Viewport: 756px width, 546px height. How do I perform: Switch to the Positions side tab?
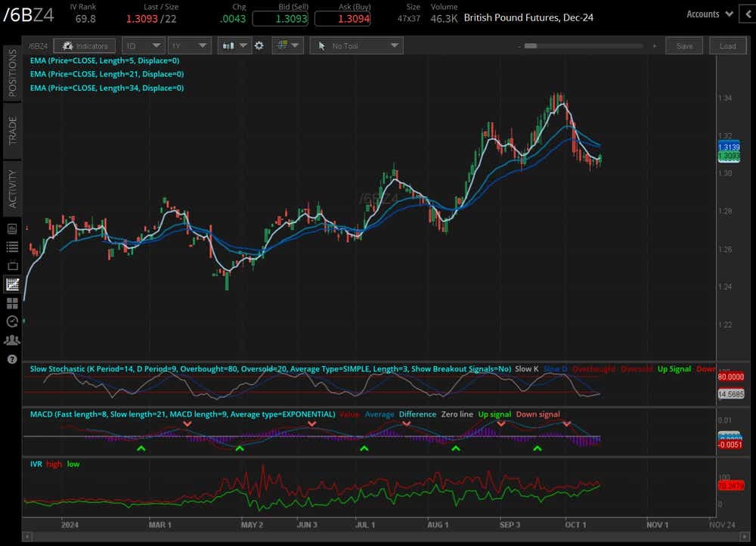[12, 73]
